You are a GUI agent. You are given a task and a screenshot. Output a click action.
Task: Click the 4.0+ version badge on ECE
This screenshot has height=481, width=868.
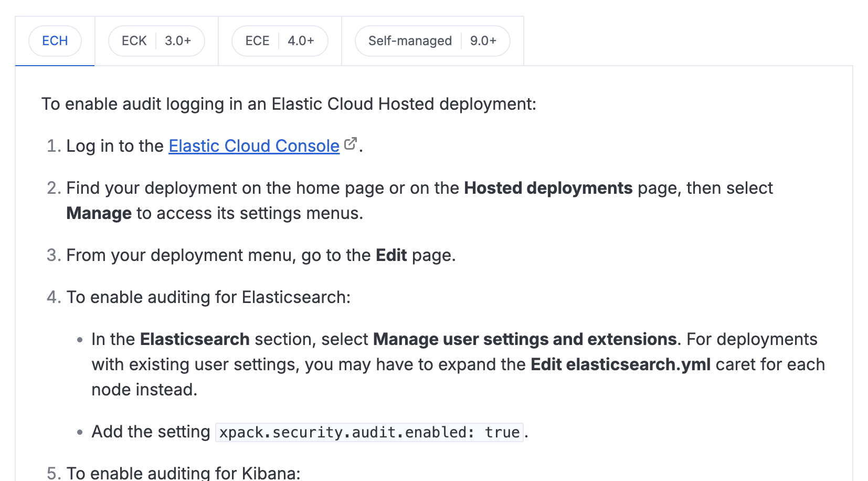tap(301, 41)
